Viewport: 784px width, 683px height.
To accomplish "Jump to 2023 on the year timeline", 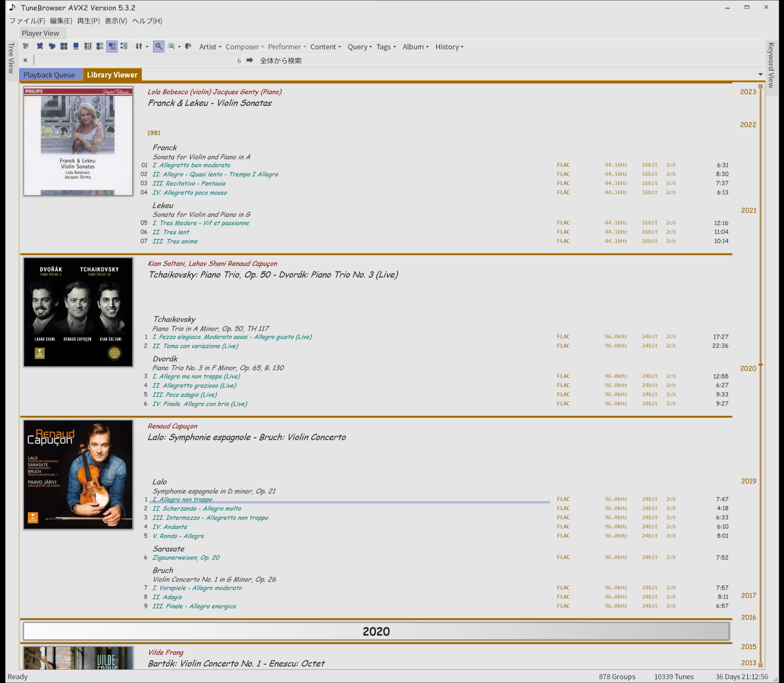I will pos(748,92).
